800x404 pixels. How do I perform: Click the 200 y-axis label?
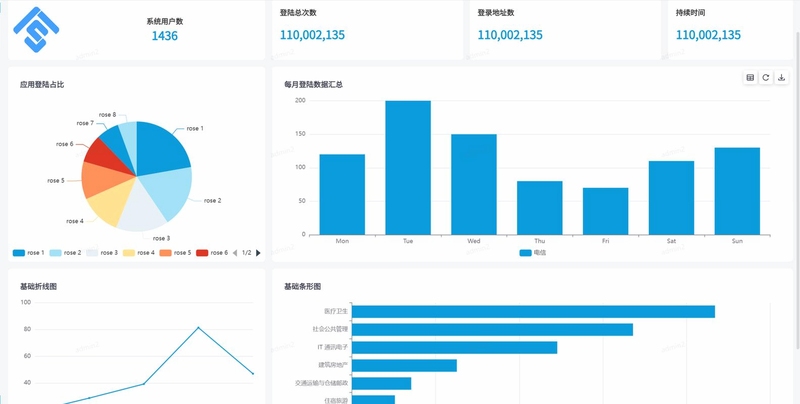[300, 100]
